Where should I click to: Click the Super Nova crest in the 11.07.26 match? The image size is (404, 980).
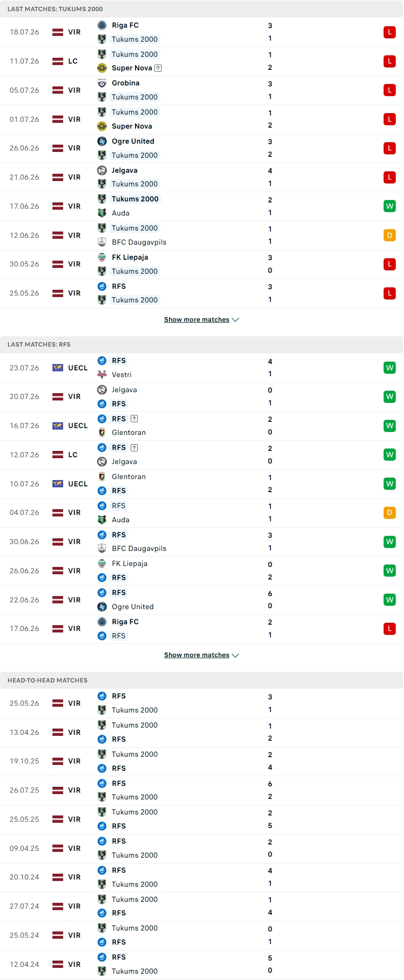pos(102,68)
